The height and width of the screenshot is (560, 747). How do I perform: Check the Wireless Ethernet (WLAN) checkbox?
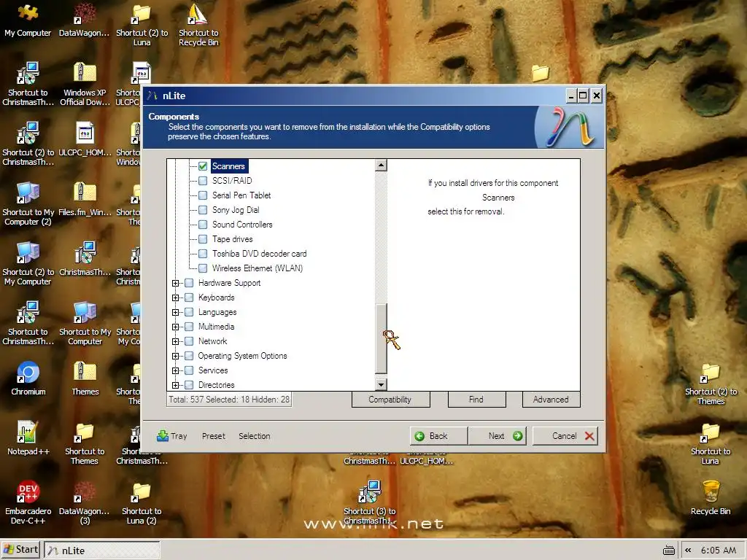click(x=203, y=268)
